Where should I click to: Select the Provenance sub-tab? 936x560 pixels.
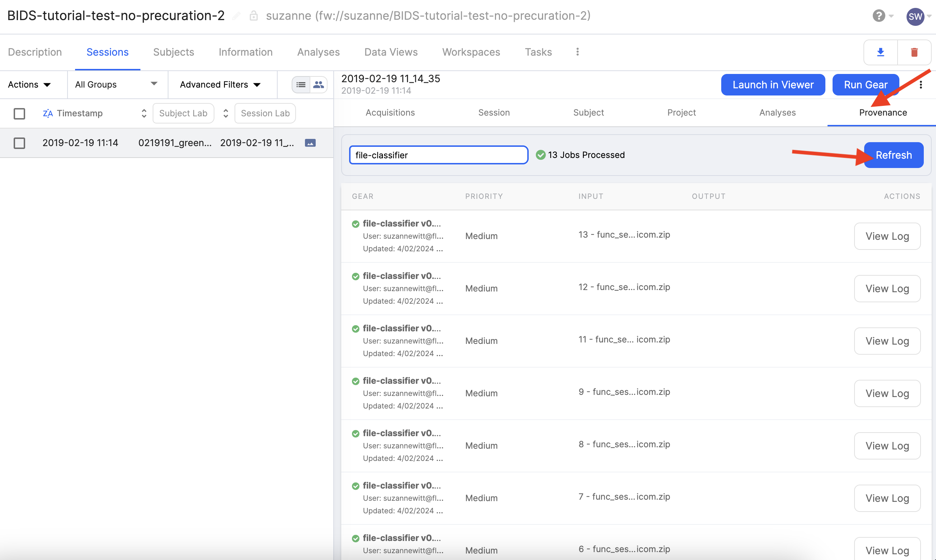pyautogui.click(x=883, y=112)
